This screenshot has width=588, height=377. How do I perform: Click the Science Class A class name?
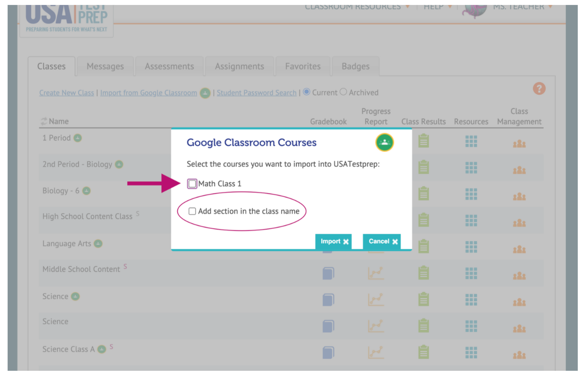pyautogui.click(x=69, y=349)
